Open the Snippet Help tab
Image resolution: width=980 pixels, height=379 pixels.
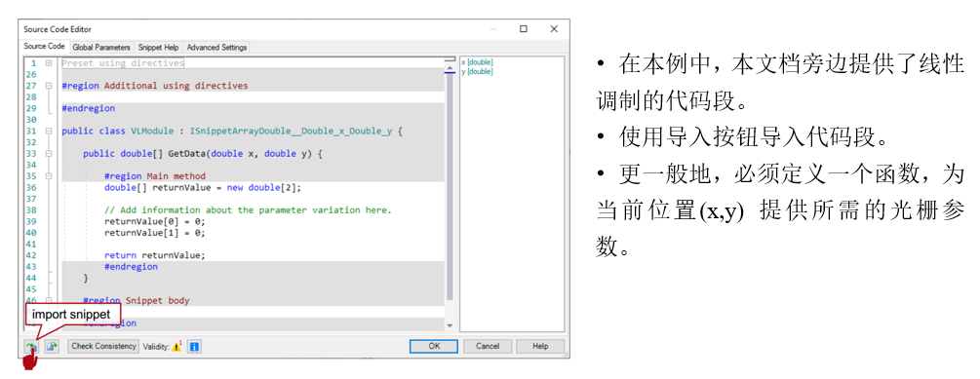[x=159, y=48]
